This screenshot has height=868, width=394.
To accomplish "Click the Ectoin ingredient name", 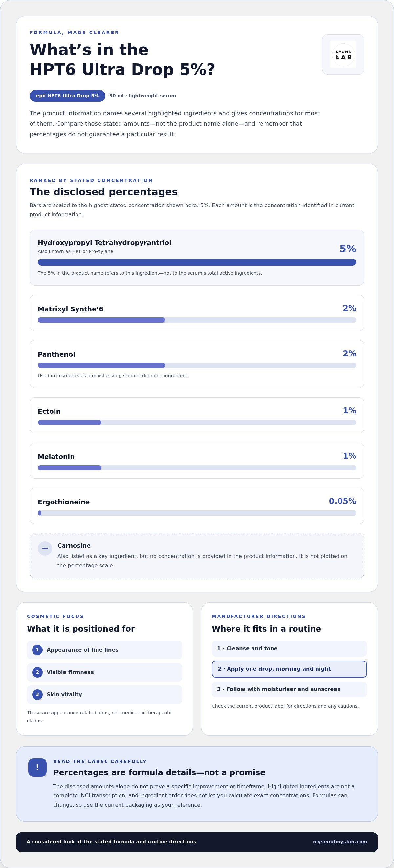I will (x=49, y=411).
